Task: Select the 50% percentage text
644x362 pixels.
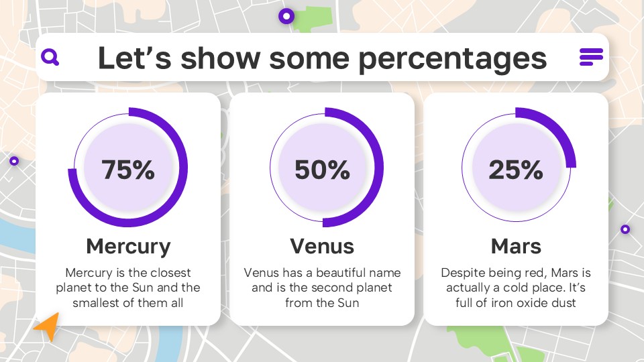Action: coord(322,170)
